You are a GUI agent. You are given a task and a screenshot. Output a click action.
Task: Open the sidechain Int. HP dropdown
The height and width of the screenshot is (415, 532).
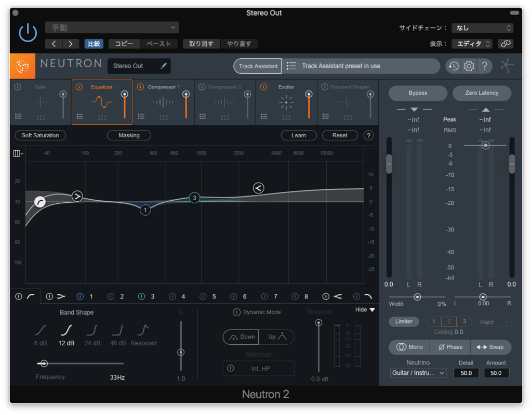259,369
